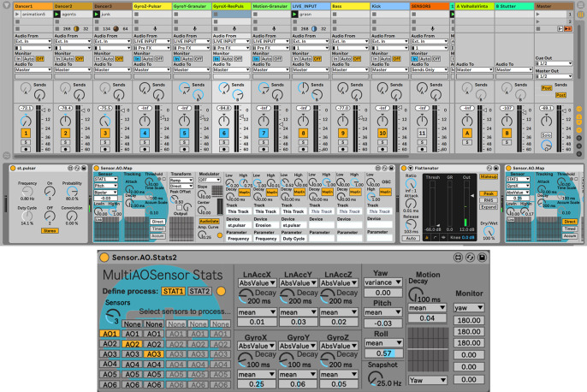Open SENSORS Audio To Sends Only dropdown
This screenshot has height=392, width=587.
(430, 69)
